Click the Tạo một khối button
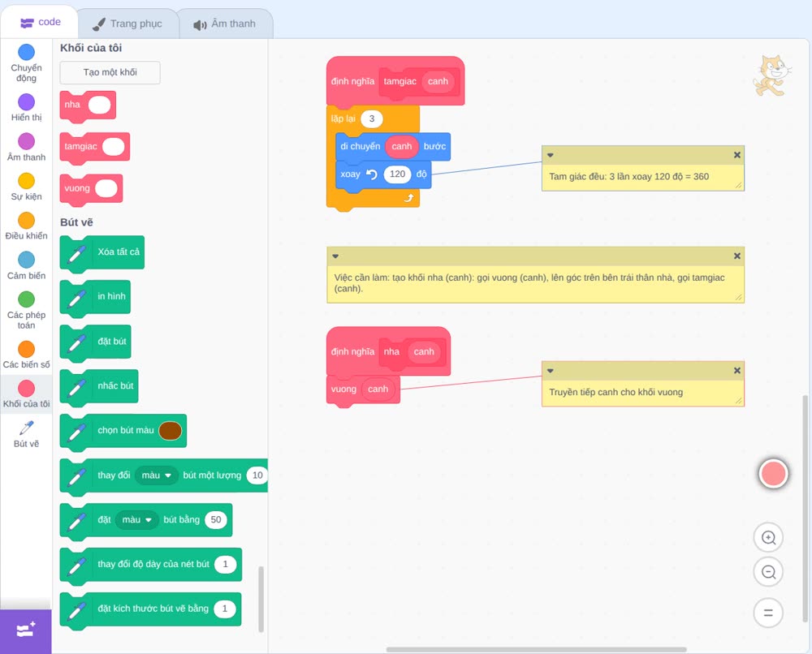 click(x=110, y=72)
